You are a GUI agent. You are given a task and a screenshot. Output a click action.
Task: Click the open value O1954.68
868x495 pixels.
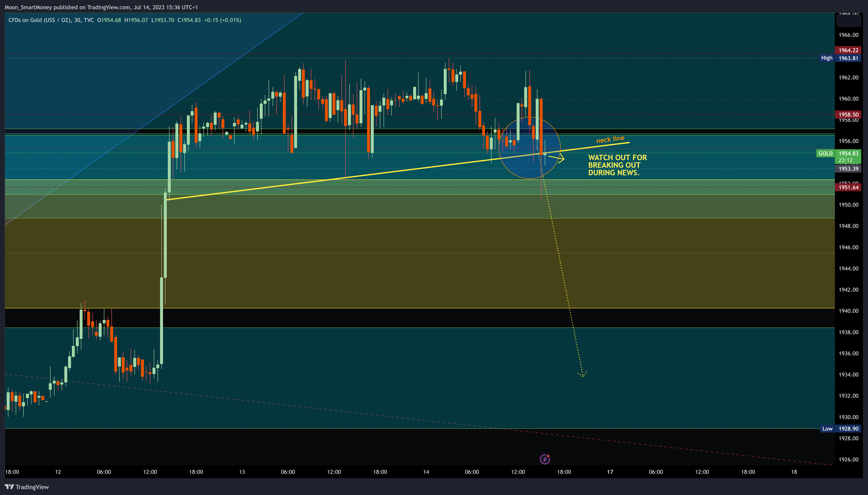click(x=109, y=20)
